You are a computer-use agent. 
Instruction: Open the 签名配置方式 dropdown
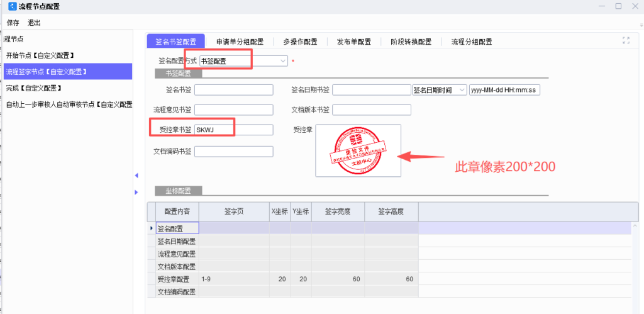(283, 61)
